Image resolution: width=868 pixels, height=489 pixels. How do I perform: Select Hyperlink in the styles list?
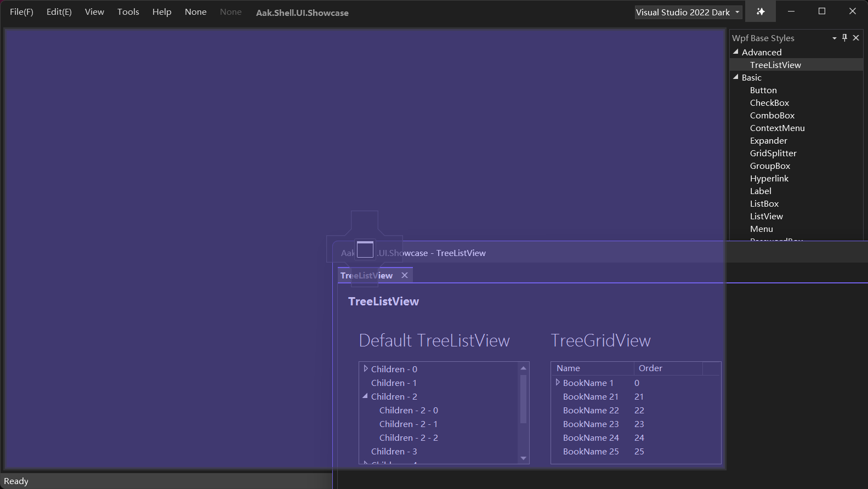point(769,178)
